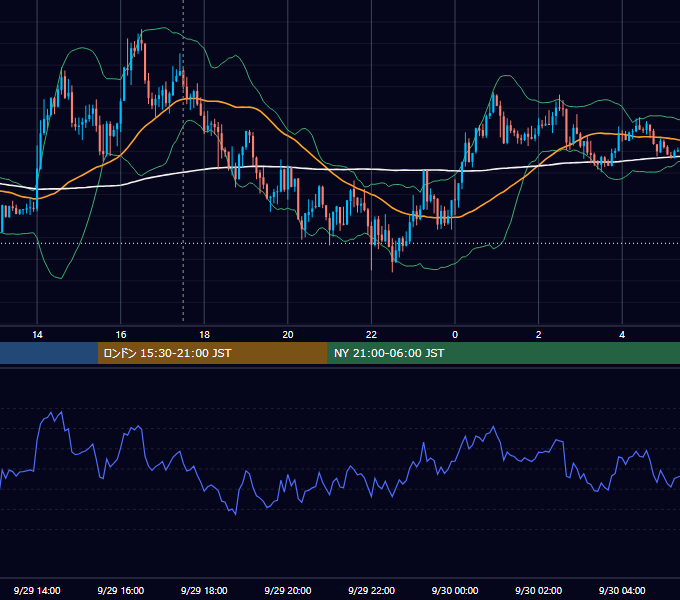The width and height of the screenshot is (680, 600).
Task: Click the 18 hour axis label
Action: pos(204,335)
